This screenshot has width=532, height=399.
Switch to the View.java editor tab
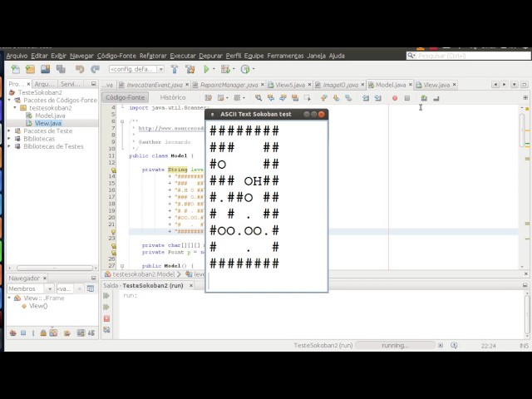pyautogui.click(x=436, y=85)
